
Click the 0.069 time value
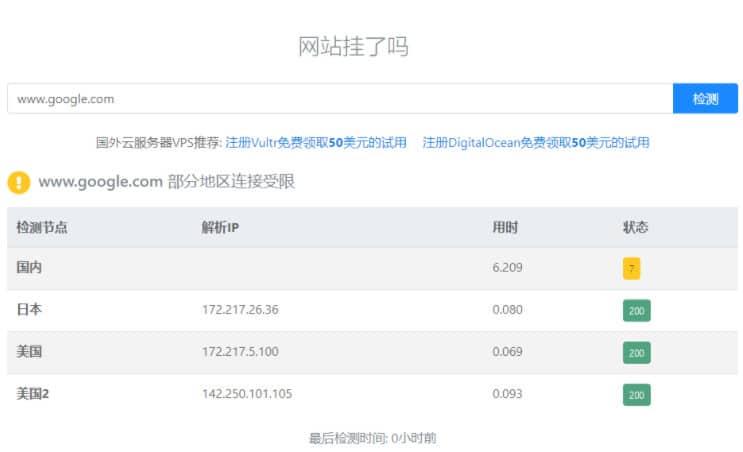click(507, 352)
